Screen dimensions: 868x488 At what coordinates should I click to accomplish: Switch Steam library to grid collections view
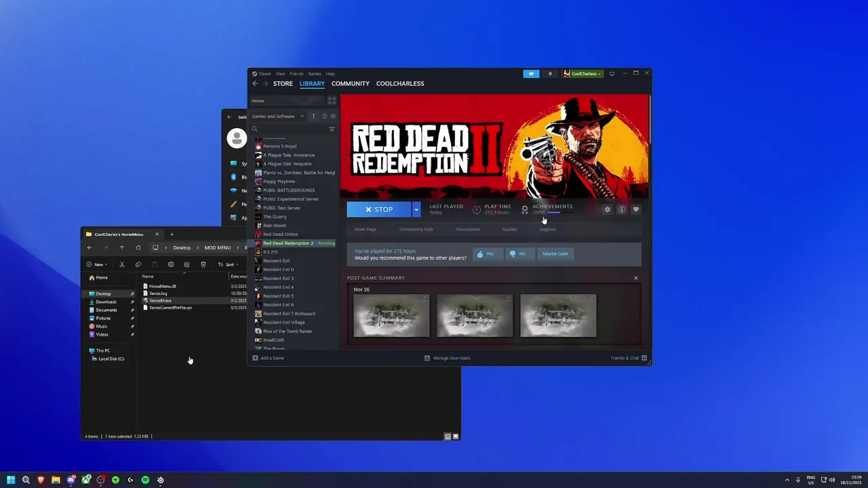[332, 100]
